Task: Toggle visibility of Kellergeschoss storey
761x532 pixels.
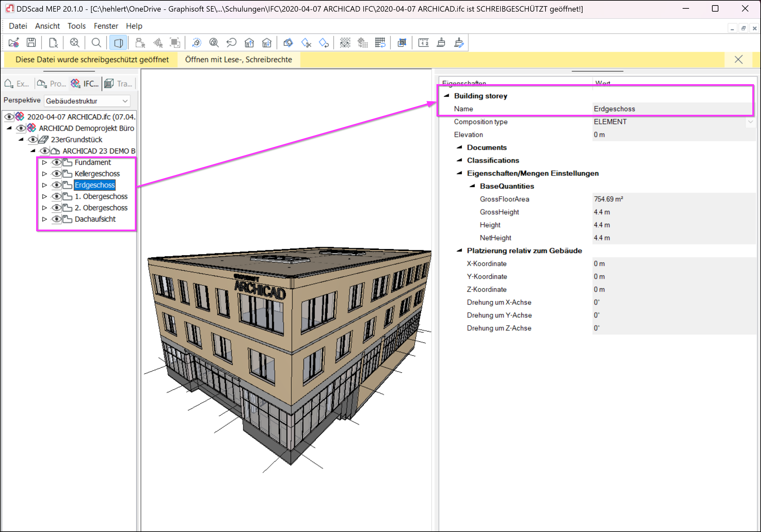Action: [x=56, y=173]
